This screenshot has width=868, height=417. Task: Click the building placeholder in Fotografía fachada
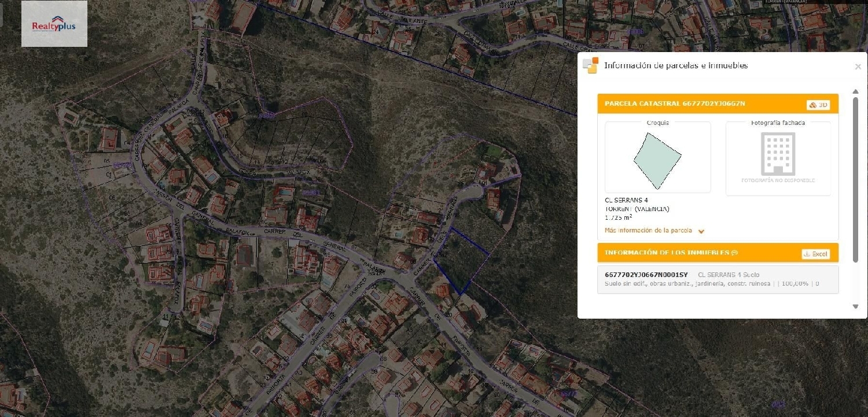click(x=778, y=154)
